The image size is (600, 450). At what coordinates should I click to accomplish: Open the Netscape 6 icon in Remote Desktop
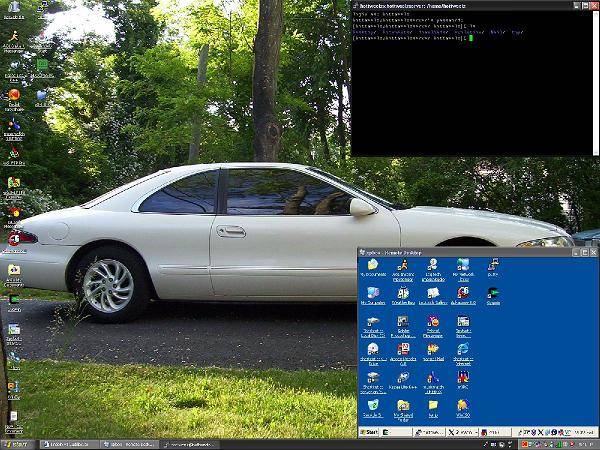[463, 293]
